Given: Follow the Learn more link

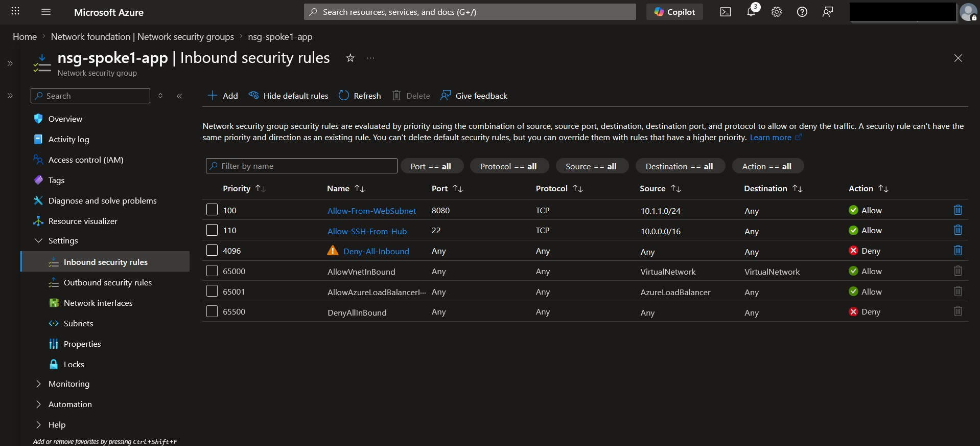Looking at the screenshot, I should pos(776,137).
